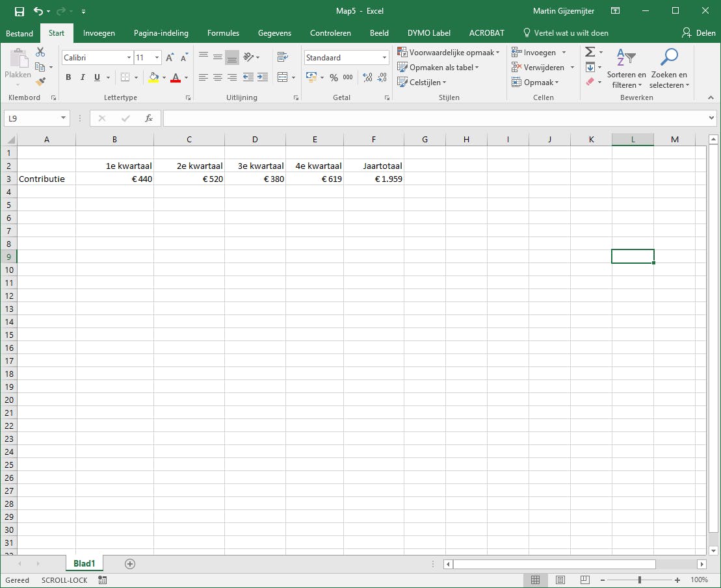721x588 pixels.
Task: Align cell content to top
Action: [203, 57]
